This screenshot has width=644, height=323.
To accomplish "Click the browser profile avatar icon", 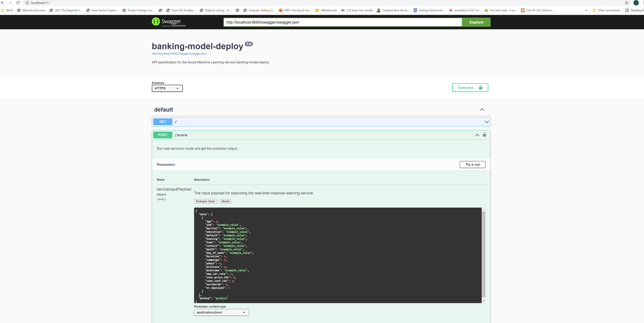I will 636,3.
